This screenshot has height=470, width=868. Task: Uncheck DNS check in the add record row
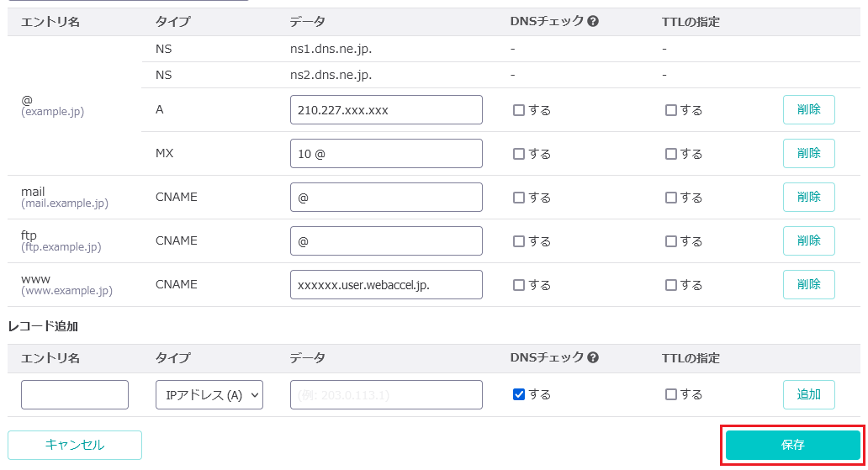click(x=519, y=394)
